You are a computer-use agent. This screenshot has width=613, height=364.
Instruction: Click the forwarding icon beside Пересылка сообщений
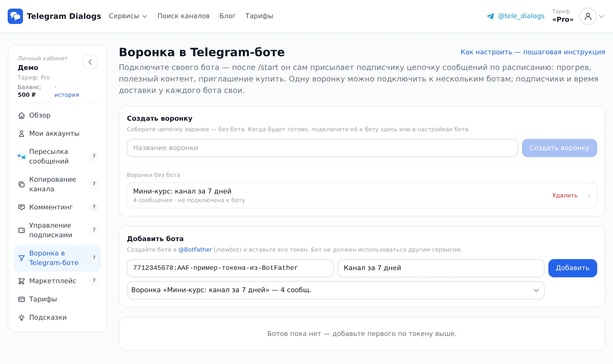click(x=21, y=156)
